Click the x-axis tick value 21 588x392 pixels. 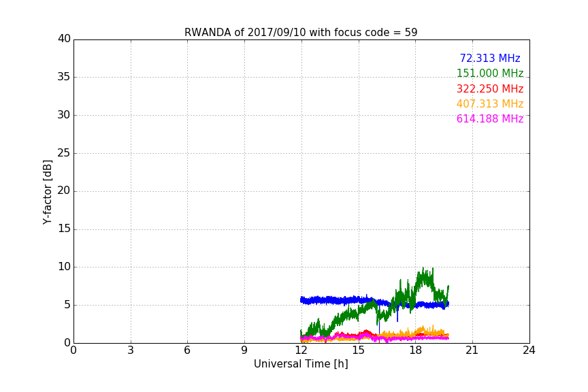(472, 350)
